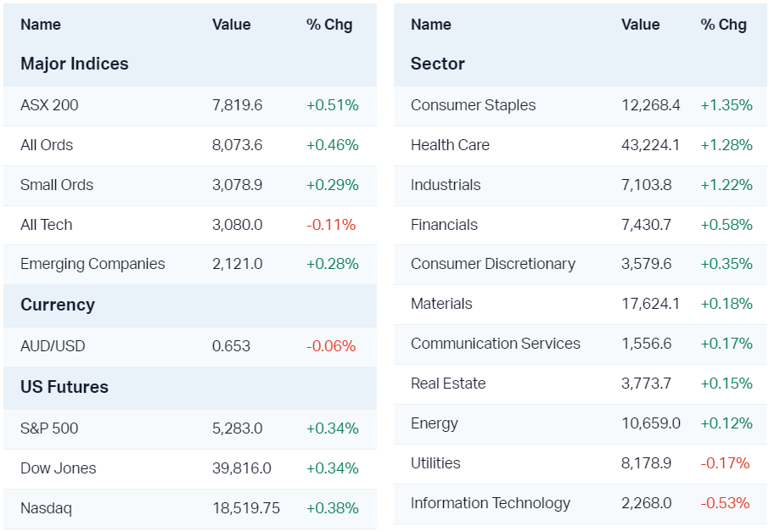The width and height of the screenshot is (769, 532).
Task: Select the S&P 500 futures row
Action: click(49, 428)
